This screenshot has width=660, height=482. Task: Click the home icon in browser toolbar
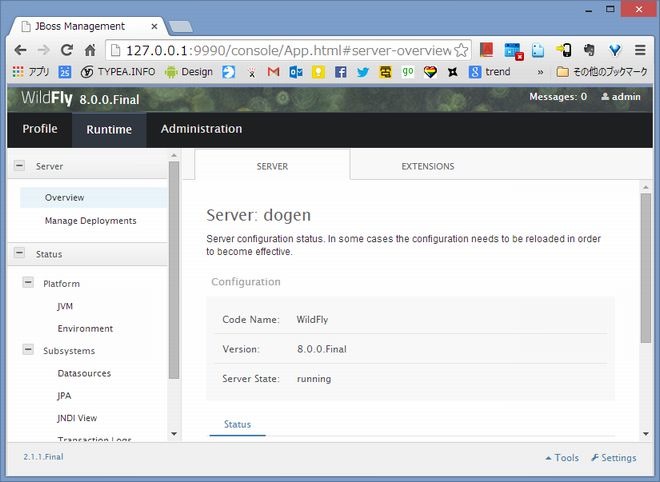click(90, 50)
